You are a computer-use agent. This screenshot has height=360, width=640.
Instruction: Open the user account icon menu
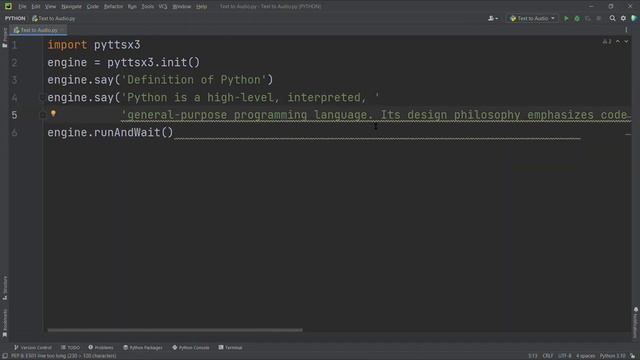(493, 18)
